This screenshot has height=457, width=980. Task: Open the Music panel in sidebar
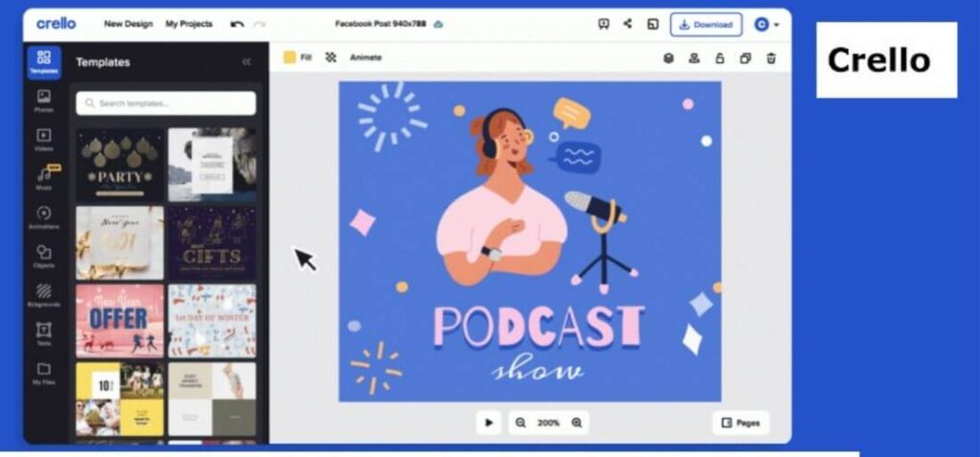coord(44,178)
